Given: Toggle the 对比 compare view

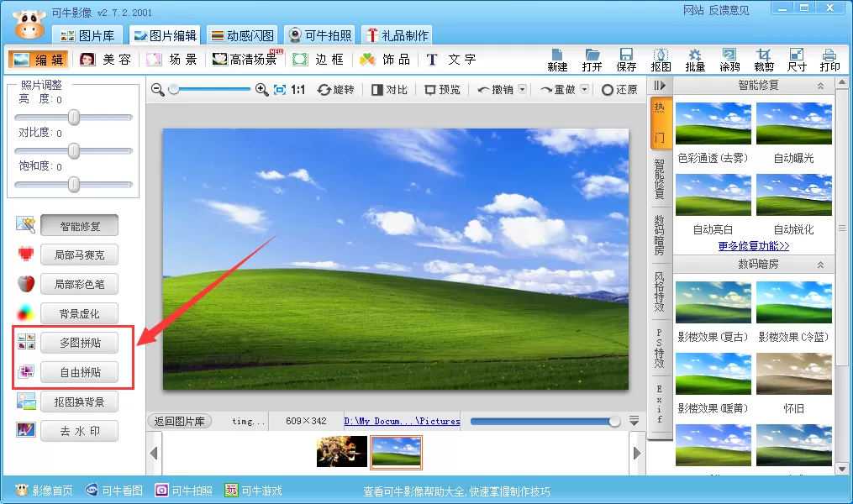Looking at the screenshot, I should (389, 90).
